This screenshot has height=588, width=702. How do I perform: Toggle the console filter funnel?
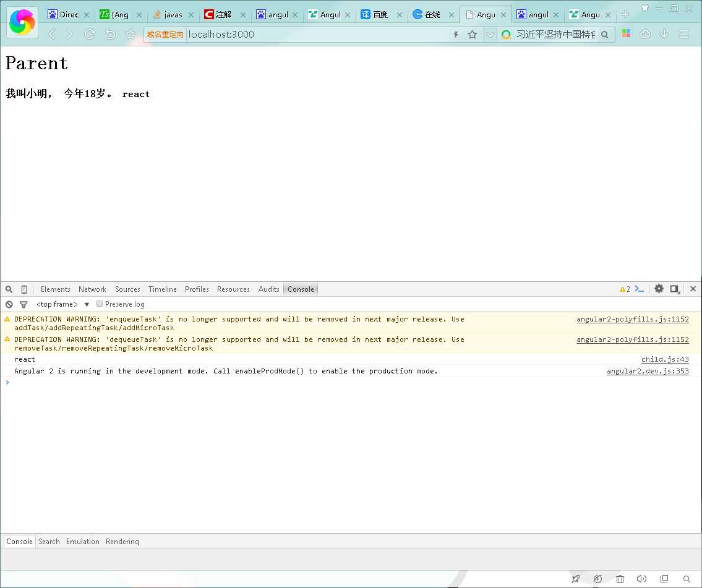pos(24,304)
